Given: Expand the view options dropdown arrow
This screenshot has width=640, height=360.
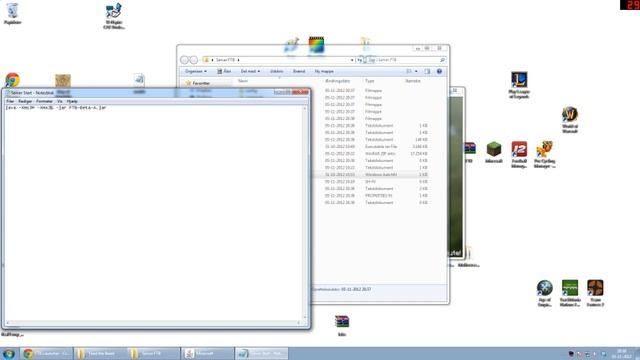Looking at the screenshot, I should tap(416, 71).
